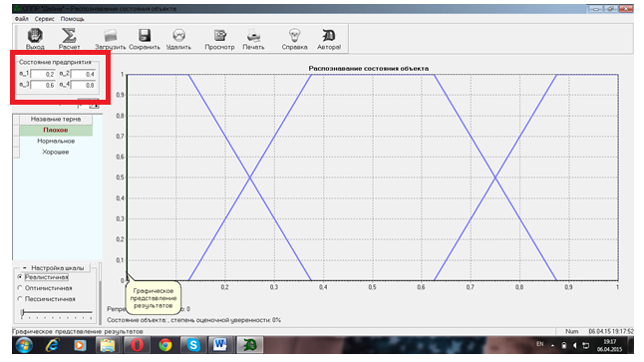Select the Плохое term row
This screenshot has height=362, width=644.
(56, 130)
